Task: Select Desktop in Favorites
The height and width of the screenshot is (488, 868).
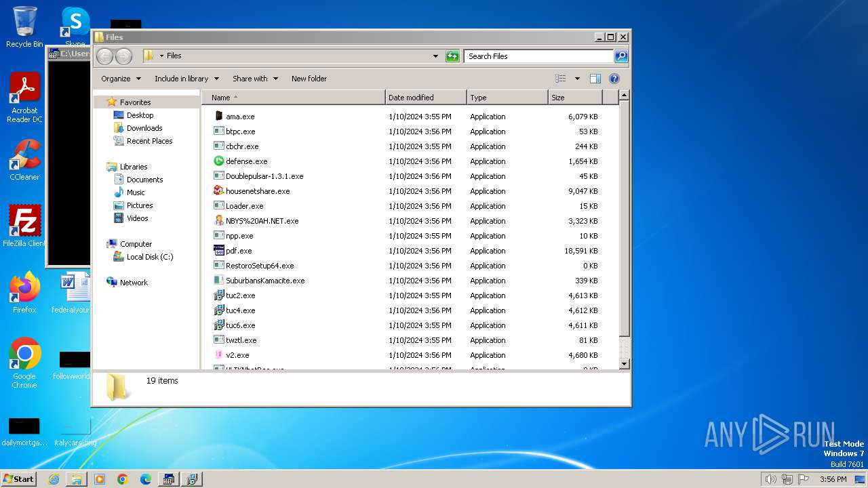Action: click(x=140, y=115)
